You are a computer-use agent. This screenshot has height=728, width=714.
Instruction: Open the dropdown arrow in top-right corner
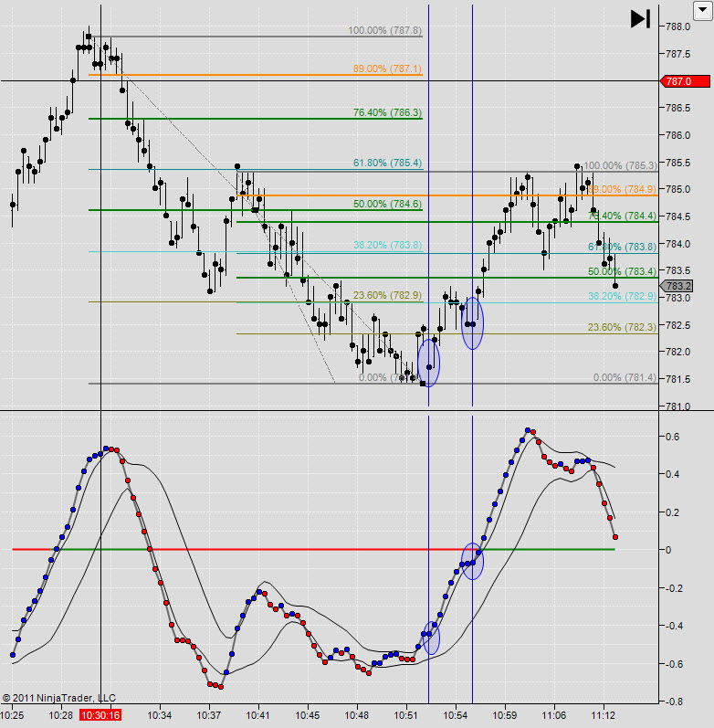click(703, 10)
